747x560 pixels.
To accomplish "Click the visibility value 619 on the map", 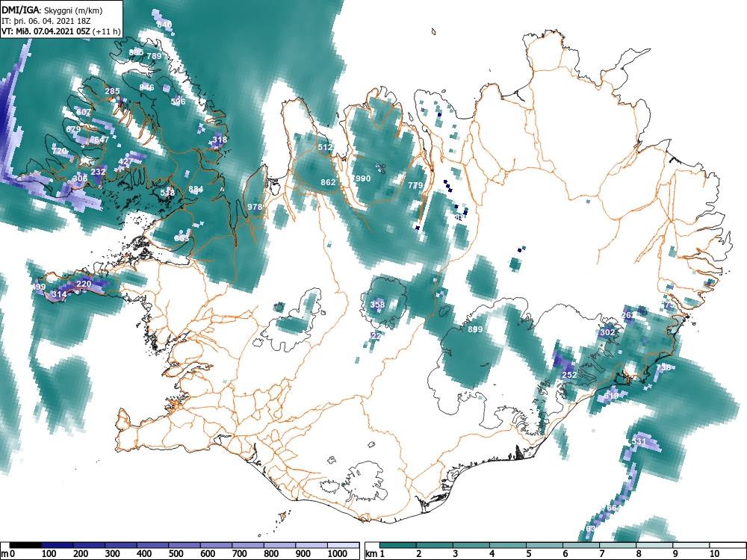I will [x=611, y=396].
